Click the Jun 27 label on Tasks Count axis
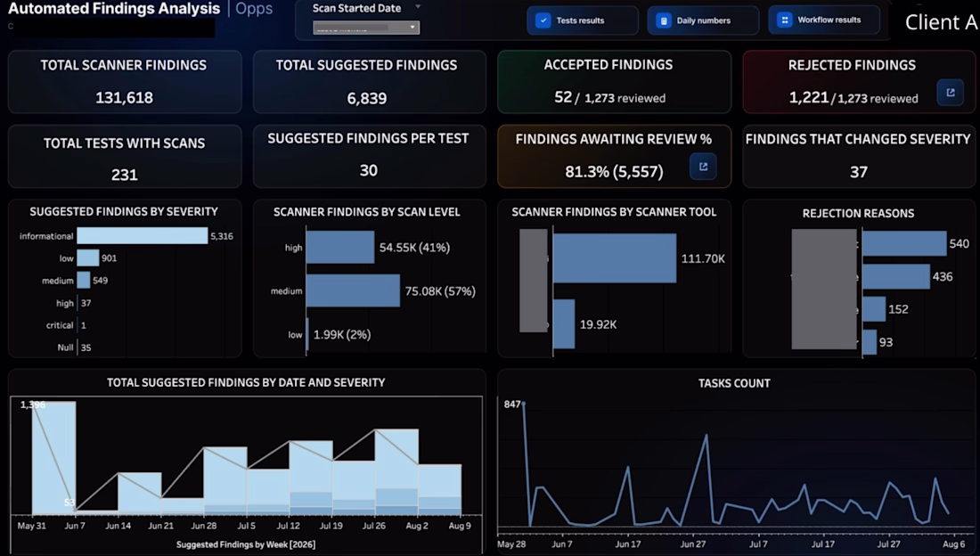This screenshot has height=556, width=980. (x=692, y=544)
